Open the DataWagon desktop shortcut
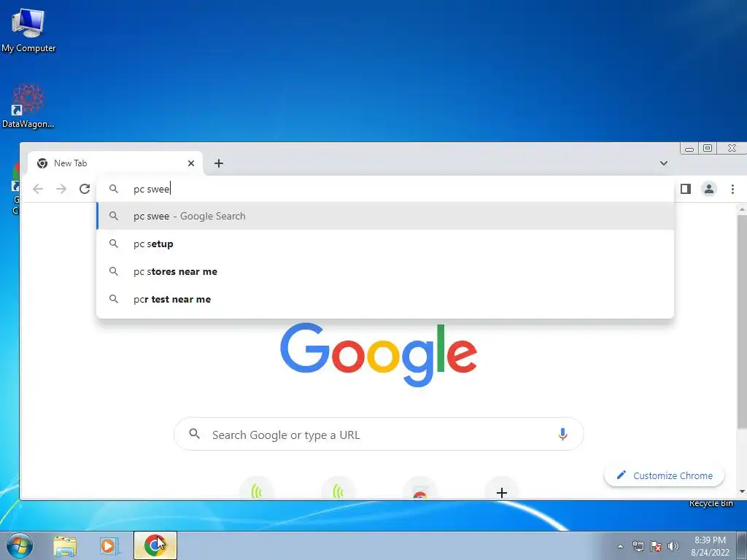 click(28, 106)
